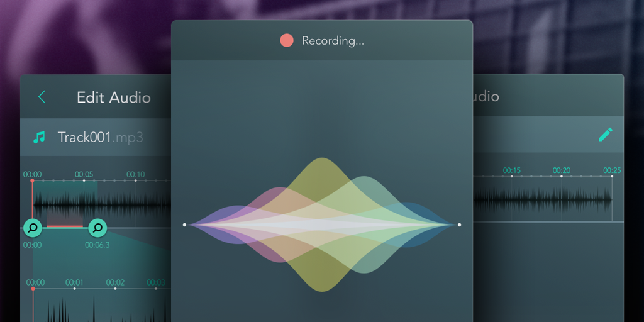Click the right white endpoint of the waveform
This screenshot has height=322, width=644.
[459, 225]
